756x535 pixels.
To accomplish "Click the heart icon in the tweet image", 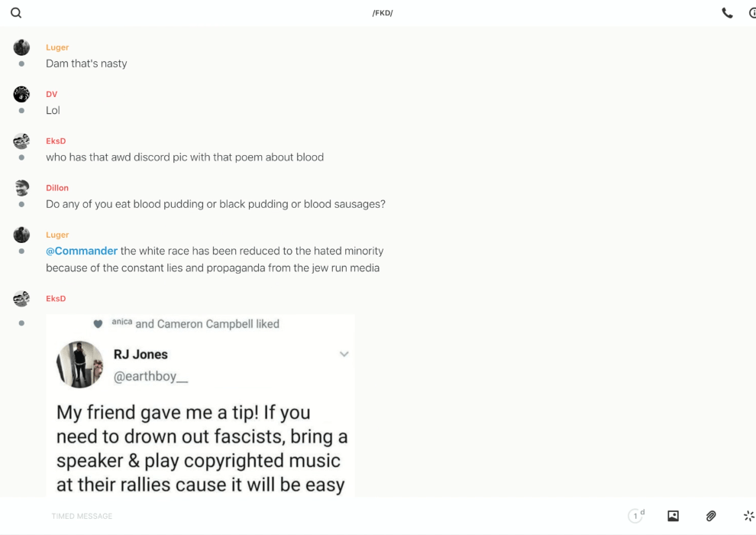I will 98,324.
